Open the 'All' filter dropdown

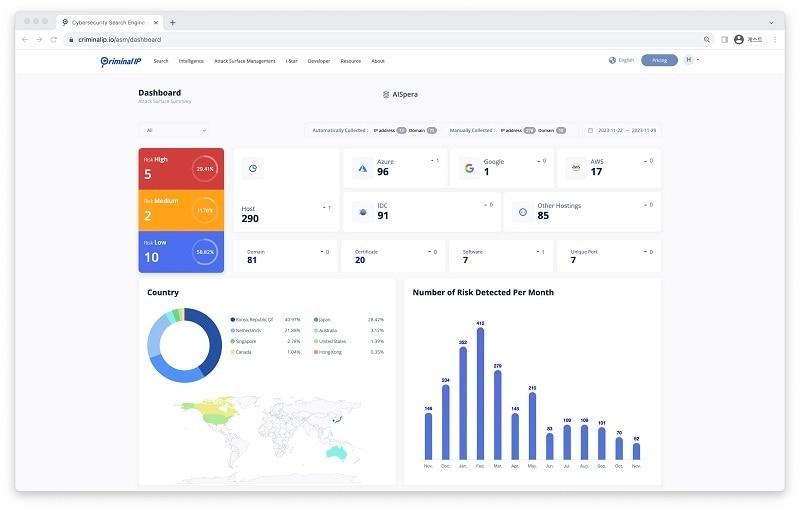(175, 130)
